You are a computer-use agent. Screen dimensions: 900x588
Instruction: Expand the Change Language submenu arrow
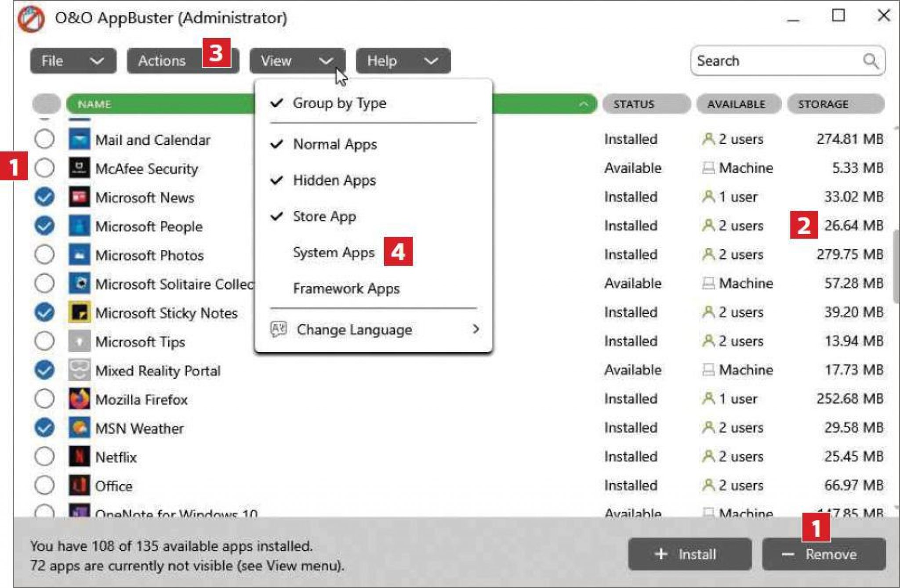point(476,329)
